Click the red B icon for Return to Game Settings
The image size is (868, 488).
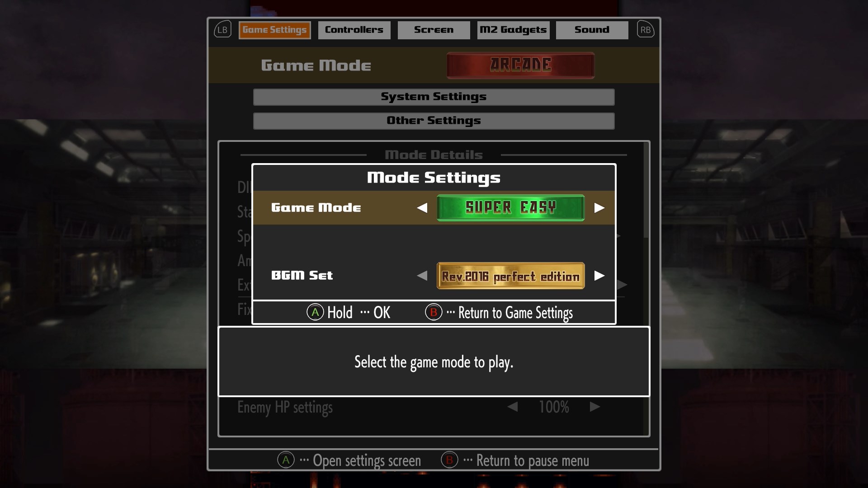tap(434, 312)
